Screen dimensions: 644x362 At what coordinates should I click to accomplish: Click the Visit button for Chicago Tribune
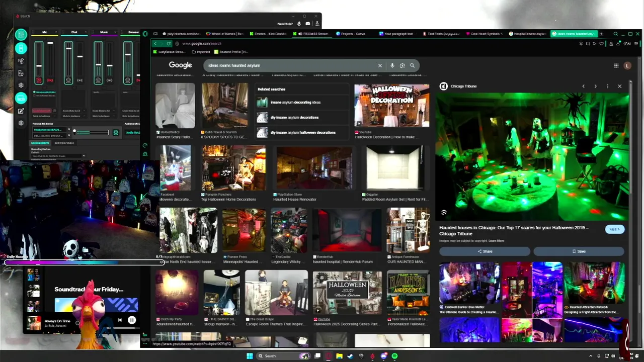[x=614, y=229]
